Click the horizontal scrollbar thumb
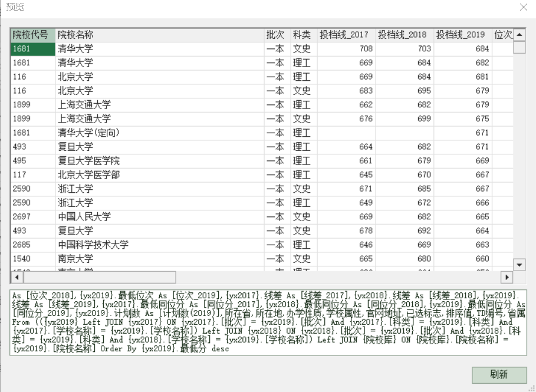The width and height of the screenshot is (536, 392). coord(99,277)
